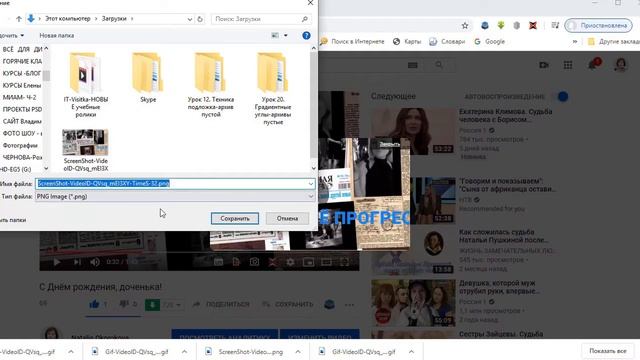The height and width of the screenshot is (360, 640).
Task: Click the Имя файла input field
Action: (175, 184)
